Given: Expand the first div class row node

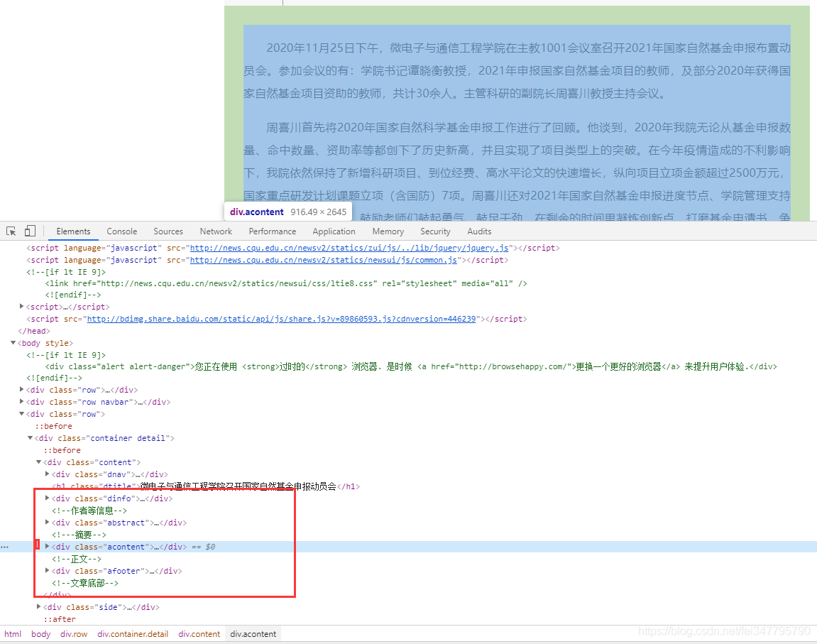Looking at the screenshot, I should tap(21, 389).
